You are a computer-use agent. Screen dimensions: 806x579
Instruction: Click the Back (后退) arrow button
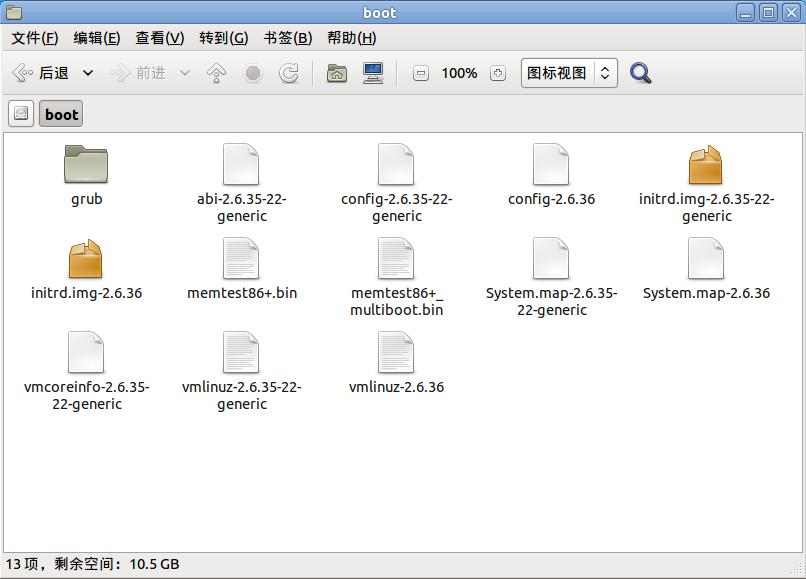[x=41, y=73]
